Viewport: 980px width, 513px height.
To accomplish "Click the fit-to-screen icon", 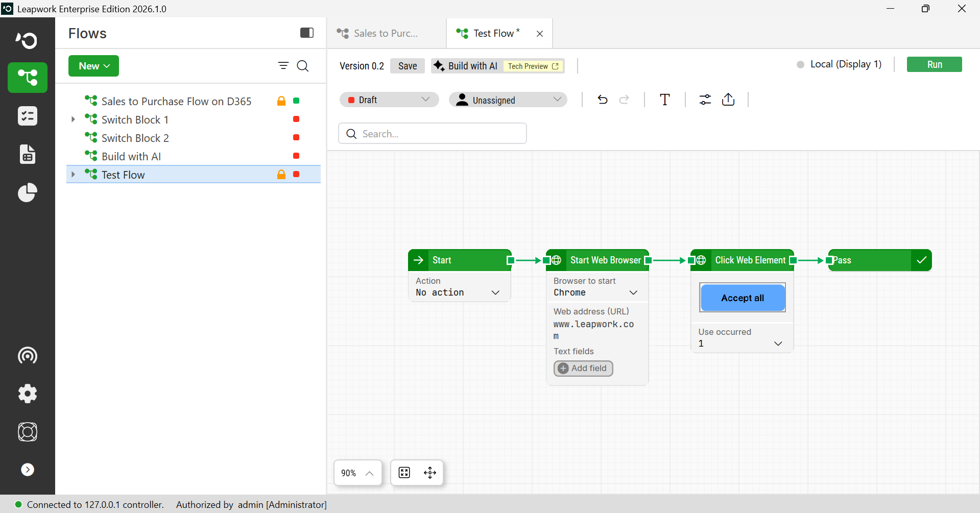I will 404,473.
